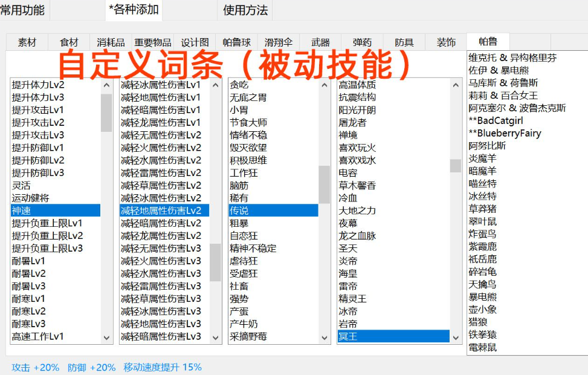Choose 提升攻击Lv3 passive skill

tap(37, 135)
